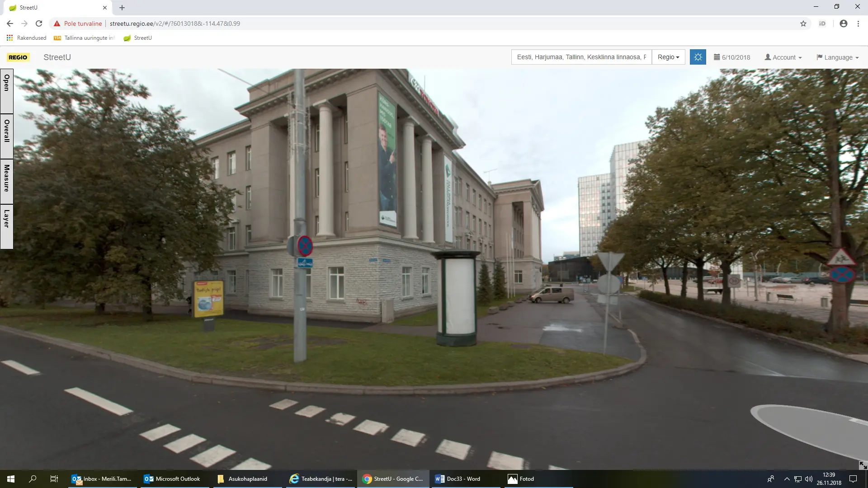
Task: Reload the page with refresh icon
Action: (x=39, y=23)
